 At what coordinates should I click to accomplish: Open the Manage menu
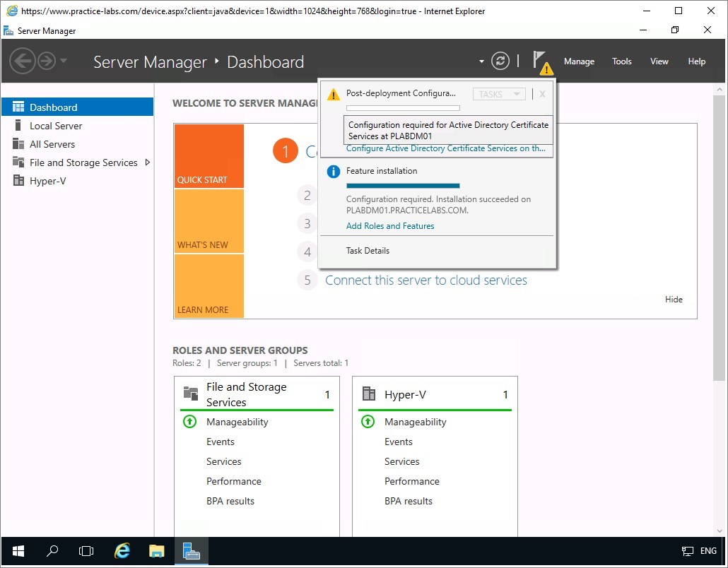pos(579,61)
